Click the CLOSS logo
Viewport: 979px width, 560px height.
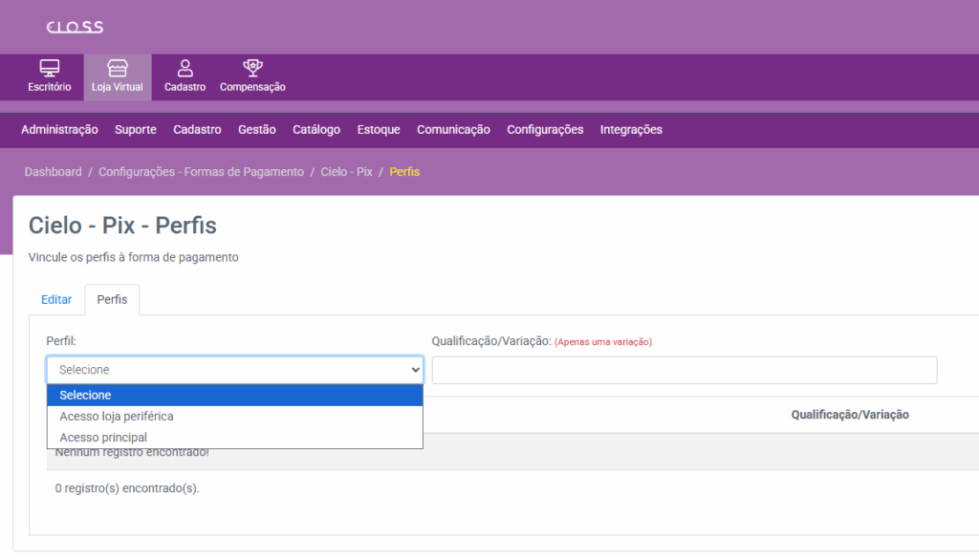point(75,27)
